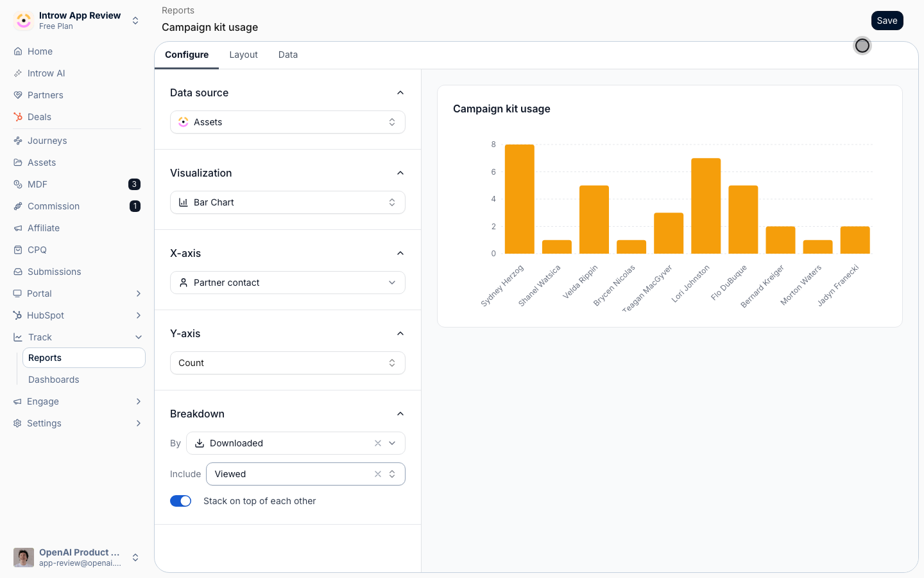
Task: Open the Viewed include dropdown
Action: coord(305,474)
